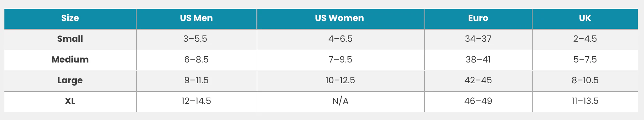Screen dimensions: 644x120
Task: Select the 34–37 Euro cell
Action: point(478,39)
